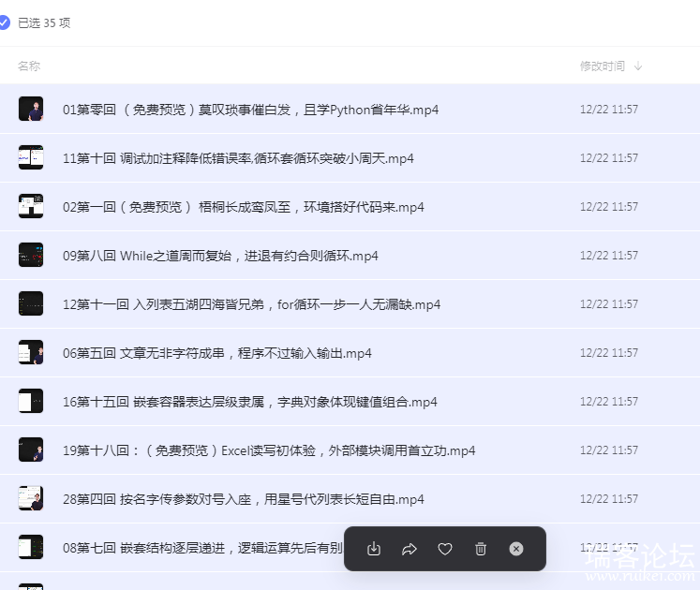Open thumbnail of 11第十回 video
This screenshot has width=700, height=590.
pyautogui.click(x=31, y=157)
